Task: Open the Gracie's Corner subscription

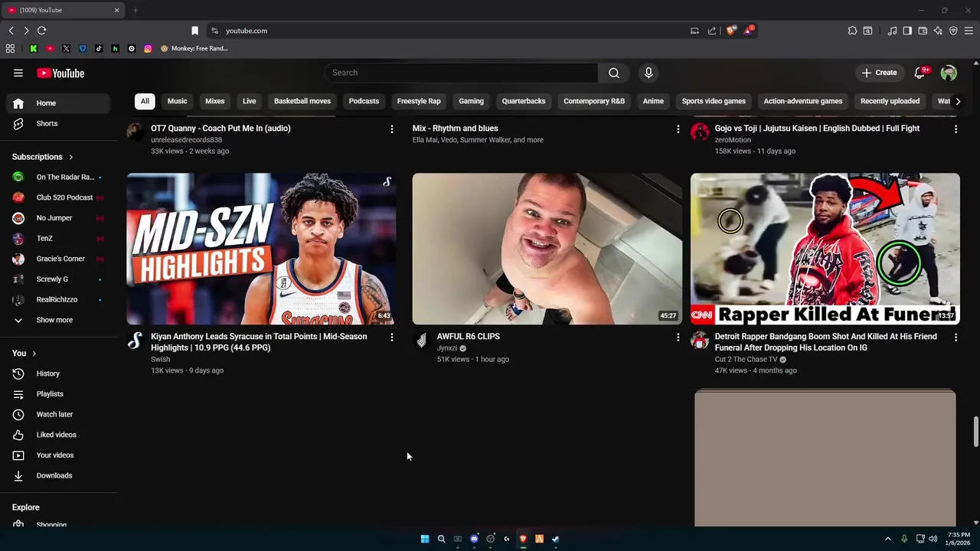Action: (x=58, y=259)
